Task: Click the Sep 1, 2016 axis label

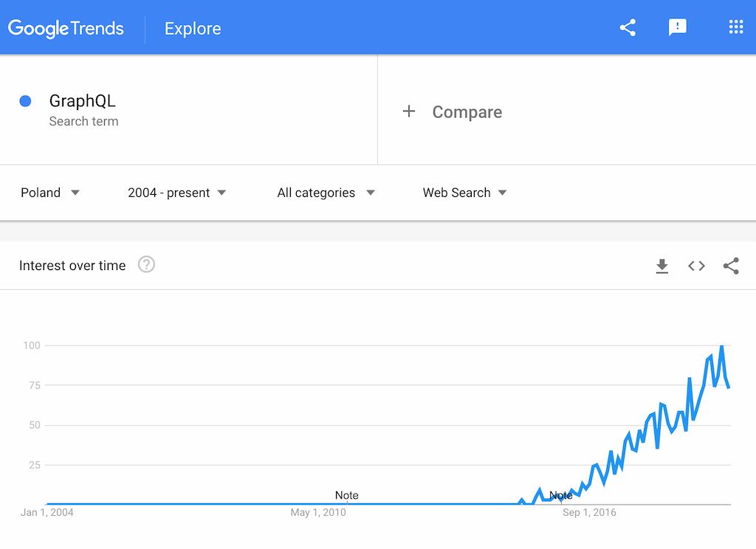Action: [x=588, y=512]
